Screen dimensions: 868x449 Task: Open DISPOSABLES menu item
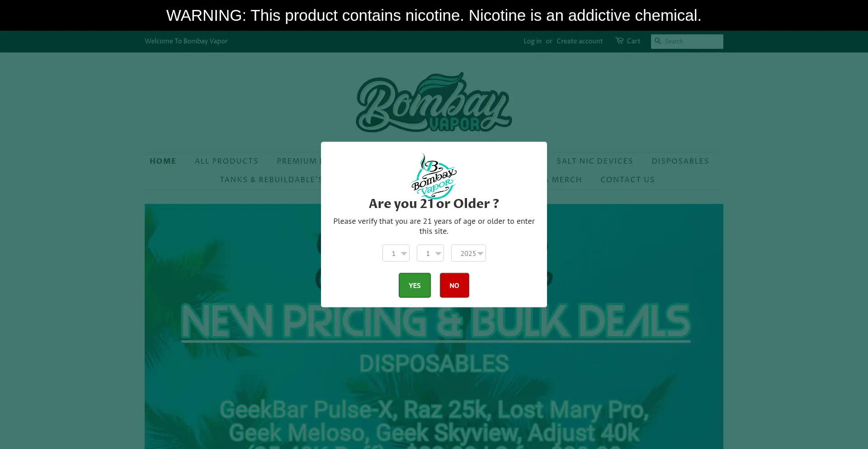[x=680, y=161]
